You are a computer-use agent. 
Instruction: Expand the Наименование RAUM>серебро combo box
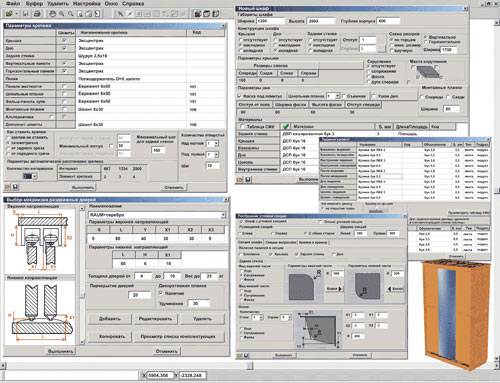coord(223,215)
